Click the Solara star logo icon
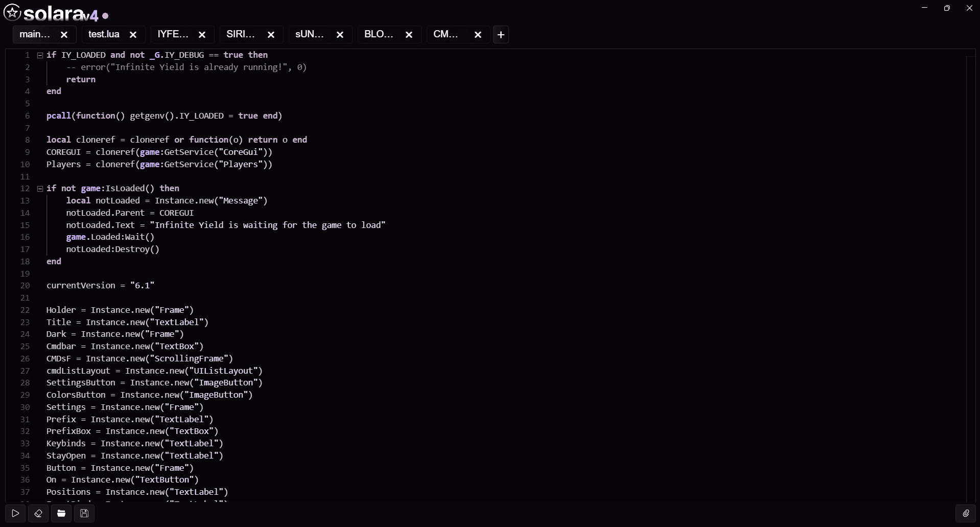The width and height of the screenshot is (980, 527). pos(12,13)
